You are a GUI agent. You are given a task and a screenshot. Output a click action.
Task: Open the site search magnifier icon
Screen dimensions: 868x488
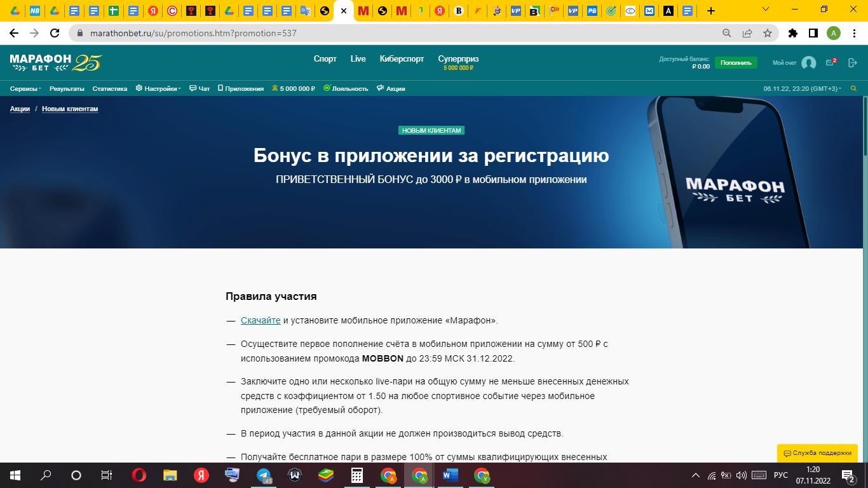853,88
